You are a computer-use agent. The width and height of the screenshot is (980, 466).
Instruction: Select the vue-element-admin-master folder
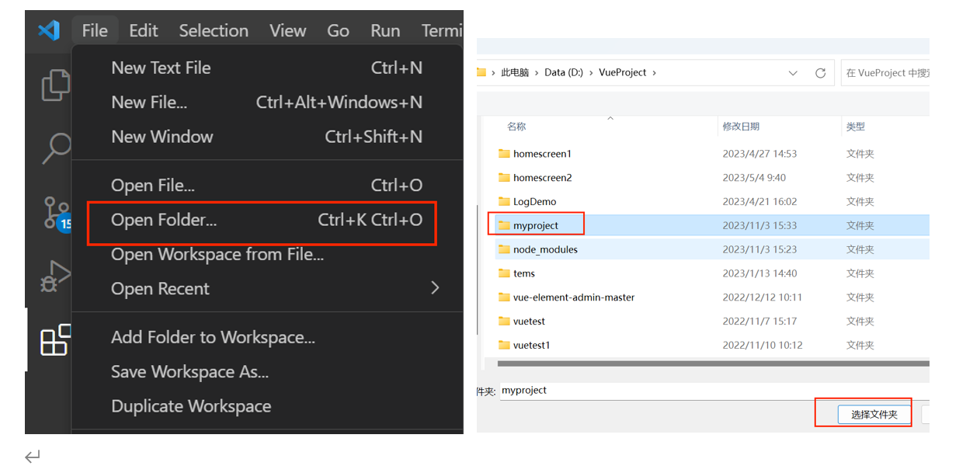[573, 297]
